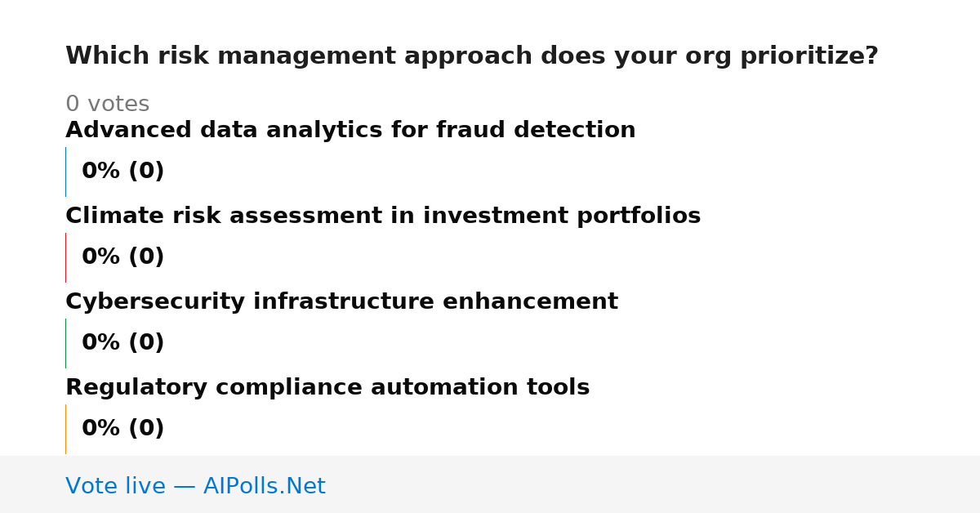Click 0% (0) result under cybersecurity
This screenshot has height=513, width=980.
pyautogui.click(x=122, y=343)
